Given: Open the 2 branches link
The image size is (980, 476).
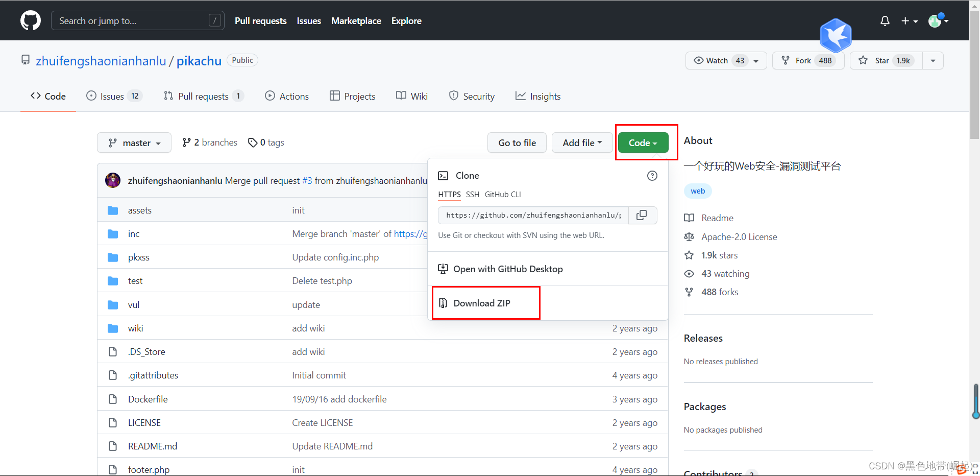Looking at the screenshot, I should pyautogui.click(x=210, y=142).
